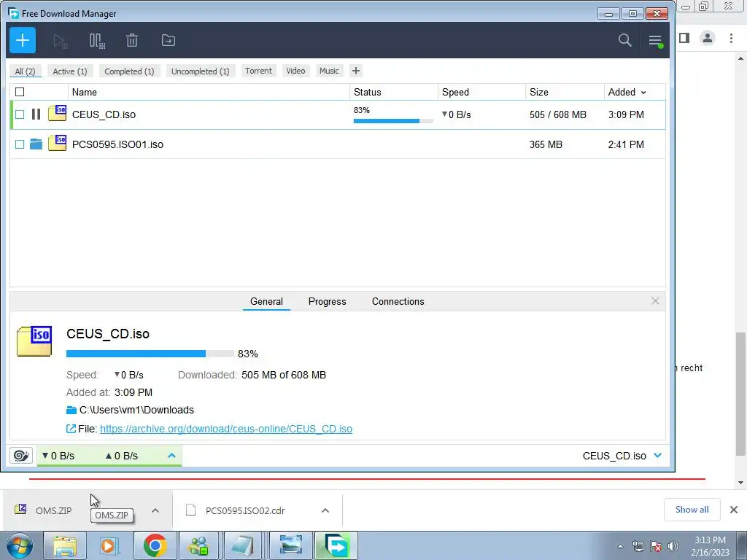Click the iso file icon of PCS0595.ISO01.iso row

pyautogui.click(x=57, y=143)
